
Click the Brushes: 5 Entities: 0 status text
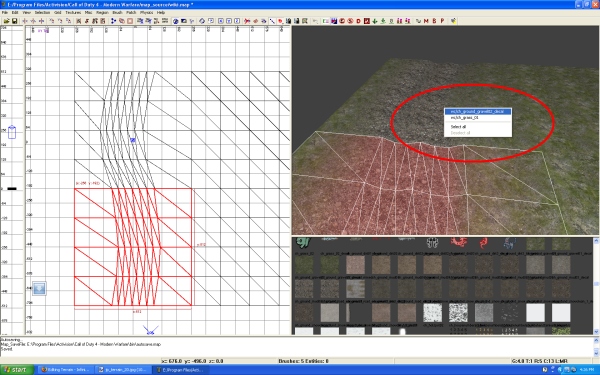tap(303, 361)
